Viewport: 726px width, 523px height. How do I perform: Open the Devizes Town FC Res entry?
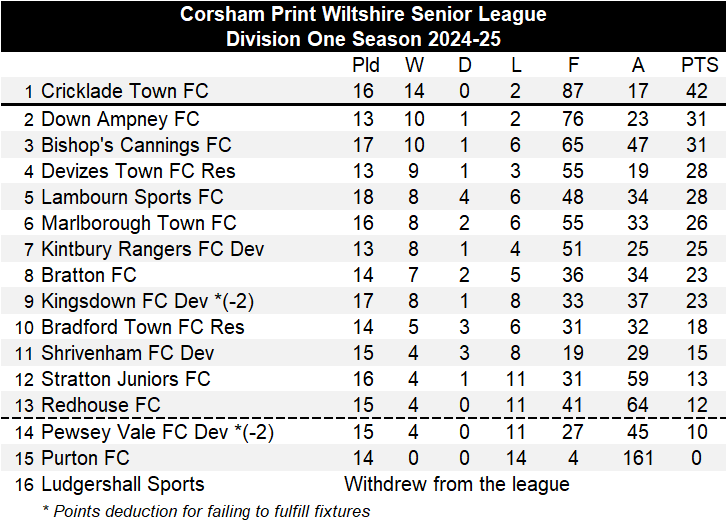pos(138,171)
